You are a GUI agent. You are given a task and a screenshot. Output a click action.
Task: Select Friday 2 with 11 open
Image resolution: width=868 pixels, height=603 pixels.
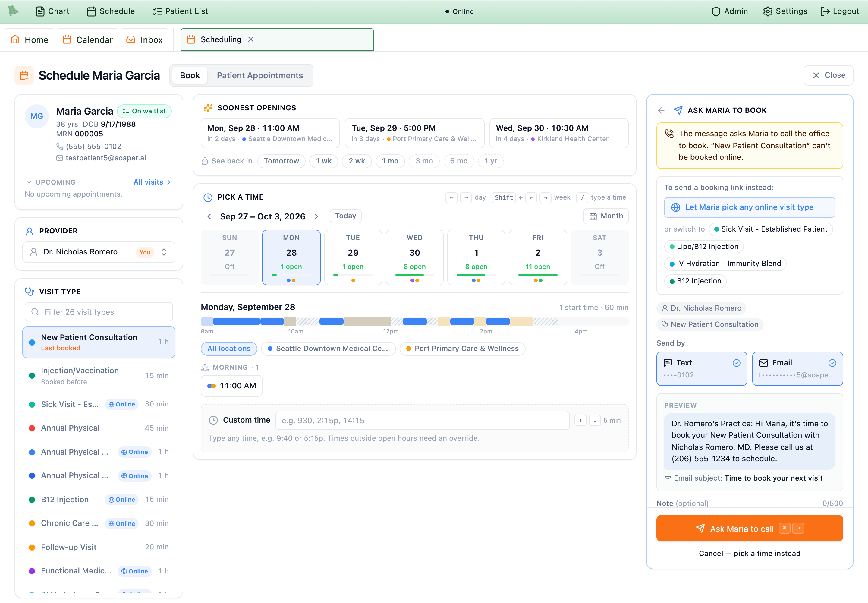[x=538, y=257]
